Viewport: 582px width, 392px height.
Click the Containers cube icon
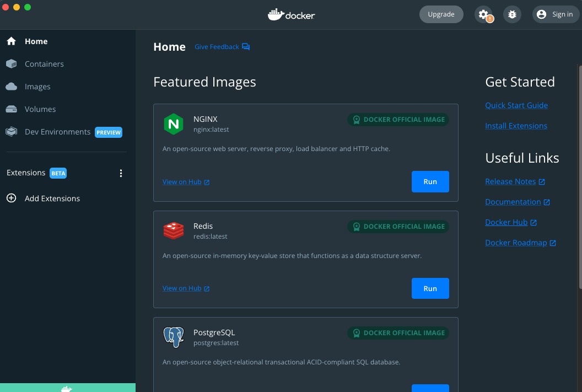coord(12,64)
